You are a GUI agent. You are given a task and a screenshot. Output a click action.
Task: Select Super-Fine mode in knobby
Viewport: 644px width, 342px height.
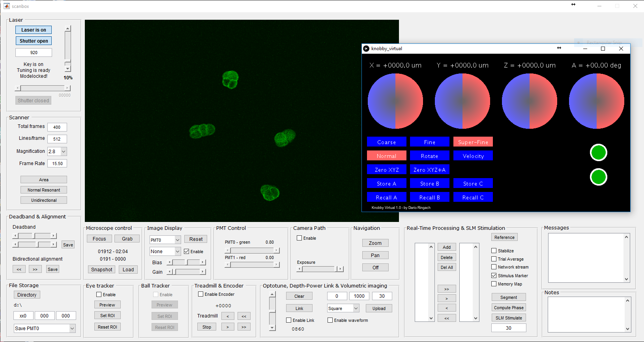[473, 142]
